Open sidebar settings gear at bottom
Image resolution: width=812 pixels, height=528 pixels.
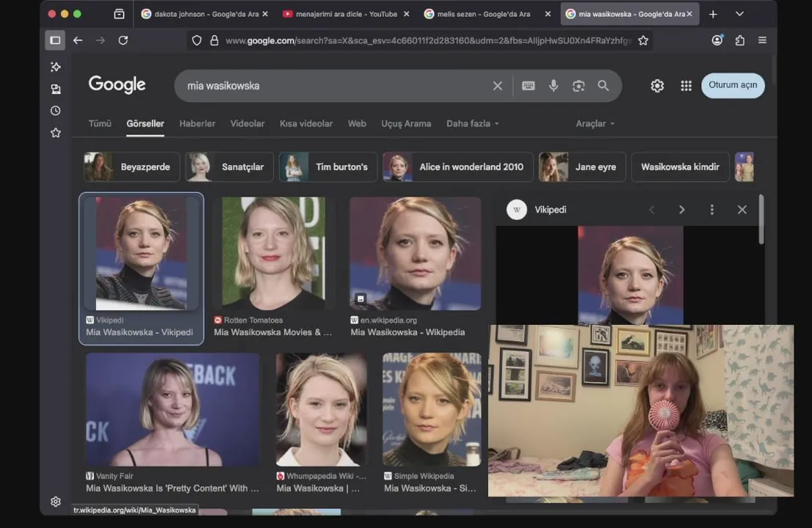pos(56,502)
